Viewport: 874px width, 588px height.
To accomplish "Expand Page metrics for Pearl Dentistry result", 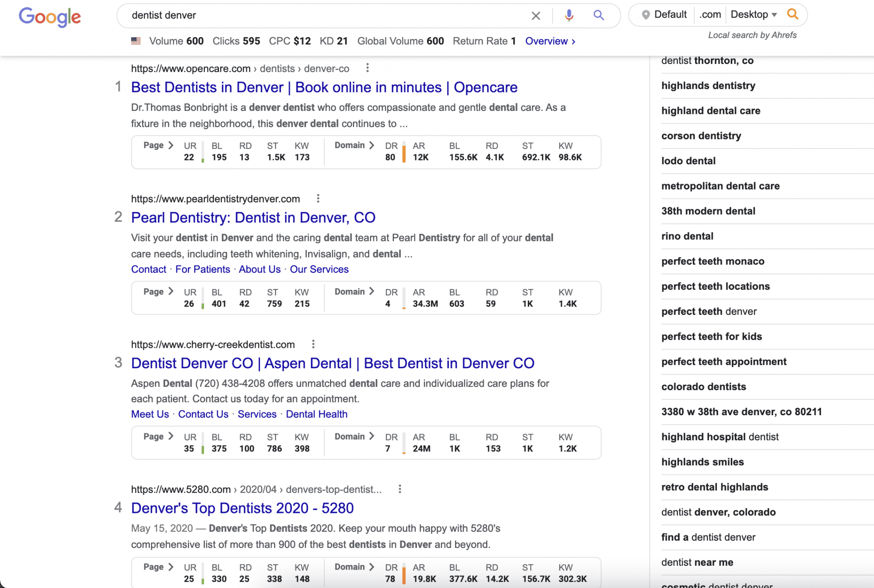I will point(158,291).
